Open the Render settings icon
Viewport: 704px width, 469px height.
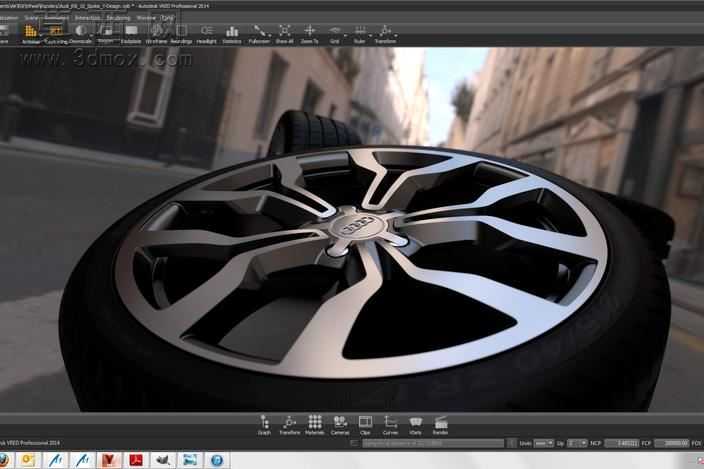(x=440, y=425)
